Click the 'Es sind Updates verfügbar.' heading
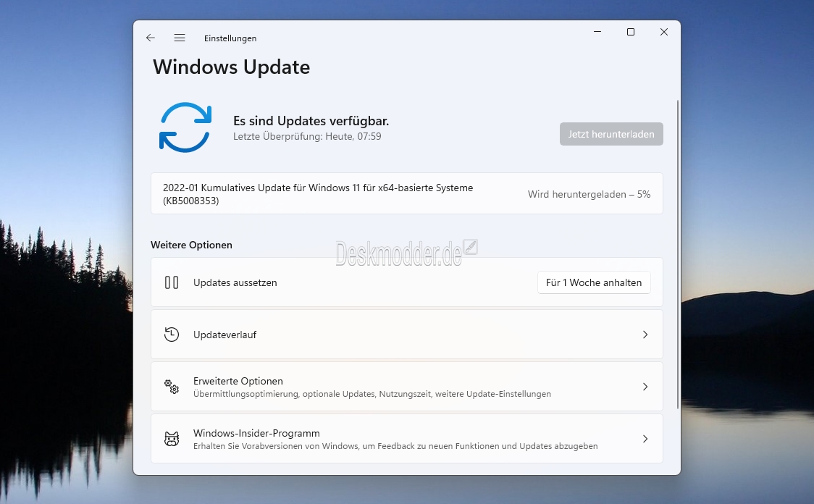Image resolution: width=814 pixels, height=504 pixels. tap(311, 121)
